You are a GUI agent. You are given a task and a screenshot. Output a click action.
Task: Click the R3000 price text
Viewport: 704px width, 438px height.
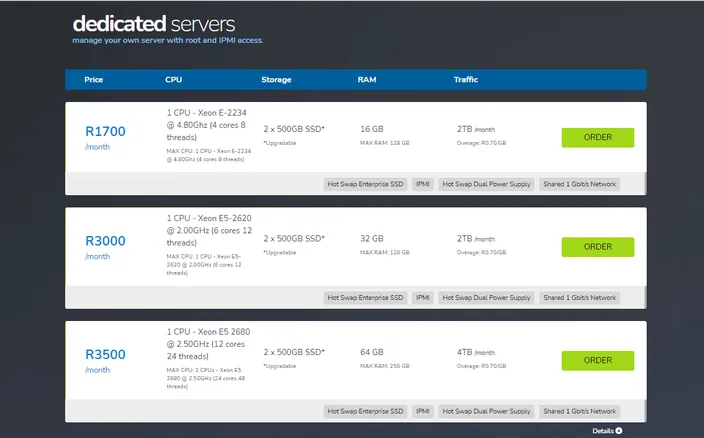click(x=105, y=241)
